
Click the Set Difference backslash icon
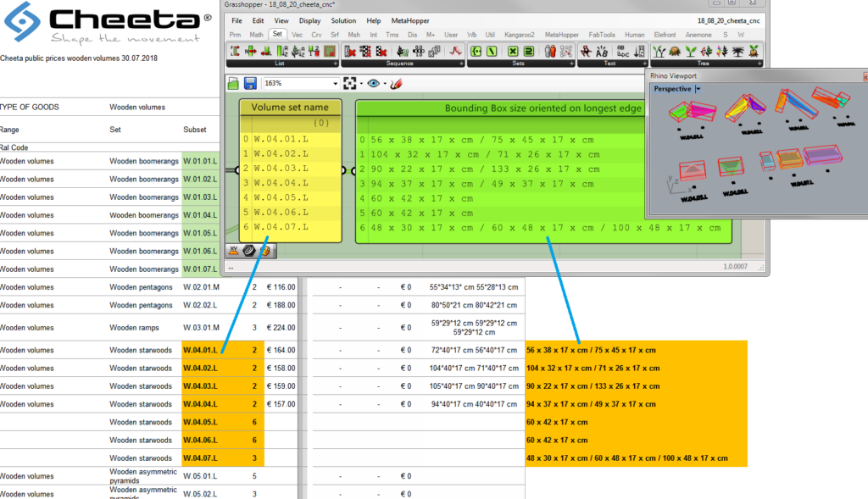click(x=492, y=52)
